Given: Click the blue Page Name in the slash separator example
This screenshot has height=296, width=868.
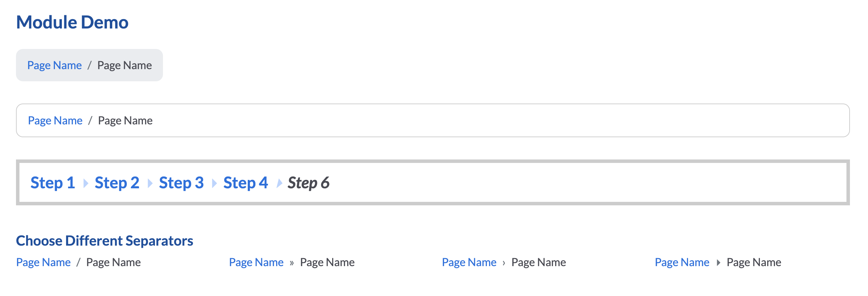Looking at the screenshot, I should coord(44,263).
